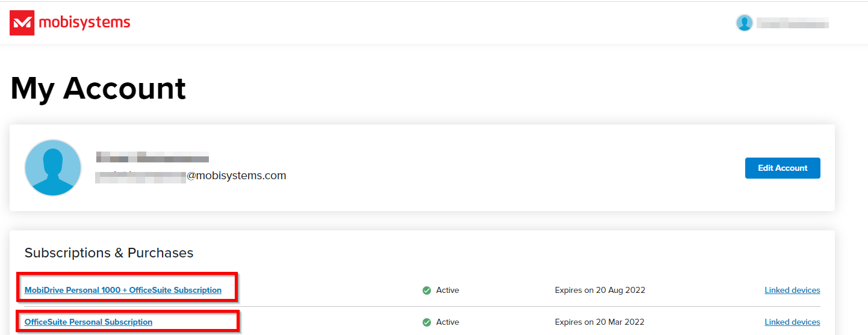View Linked devices for MobiDrive subscription
Screen dimensions: 868x335
pos(792,290)
